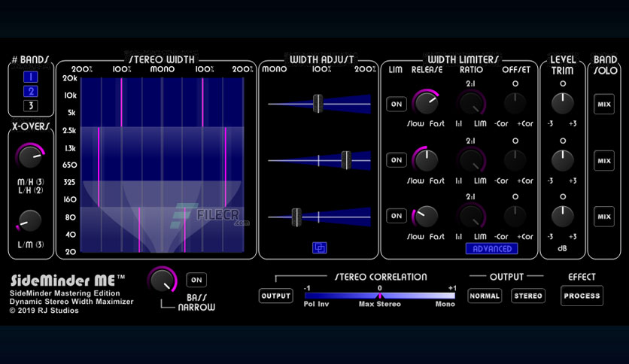Select the STEREO output mode
The width and height of the screenshot is (629, 364).
[528, 296]
